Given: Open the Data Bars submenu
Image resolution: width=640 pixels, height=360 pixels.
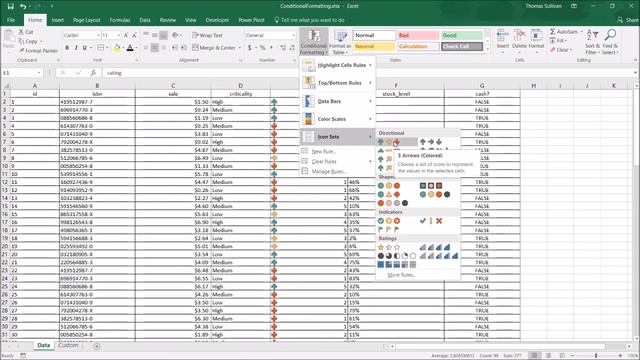Looking at the screenshot, I should click(337, 101).
